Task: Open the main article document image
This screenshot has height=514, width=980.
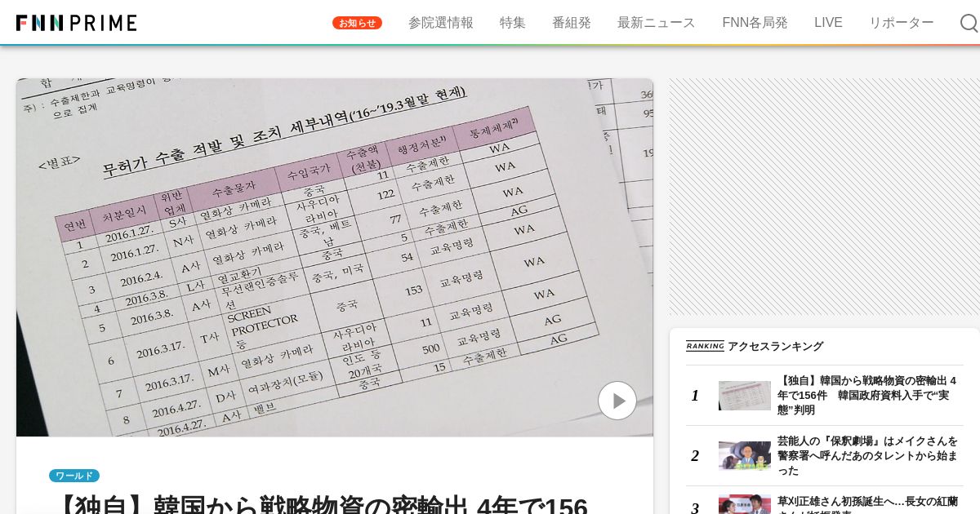Action: click(x=335, y=257)
